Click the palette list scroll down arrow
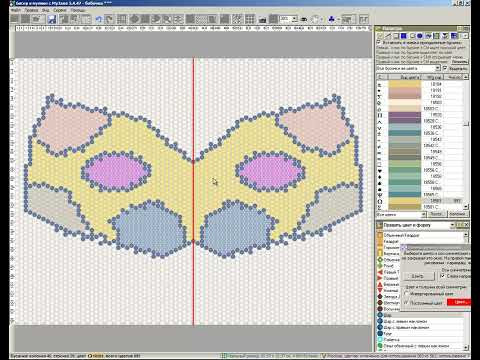 (x=466, y=207)
